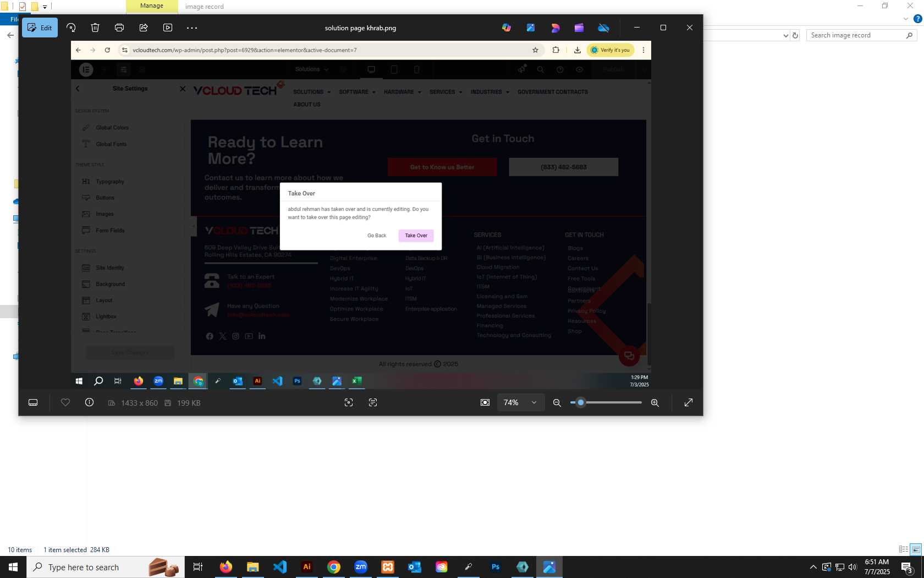The image size is (924, 578).
Task: Open Visual Studio Code from the taskbar
Action: (280, 567)
